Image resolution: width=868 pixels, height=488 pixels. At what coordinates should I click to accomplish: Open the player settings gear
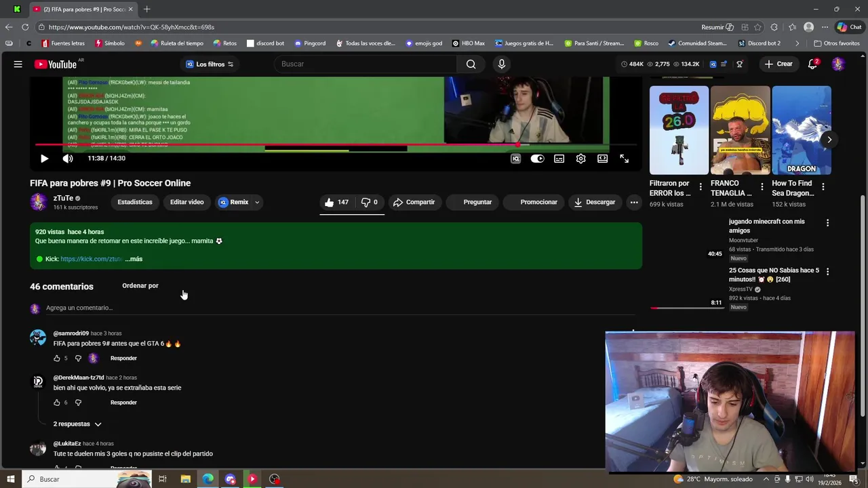[580, 159]
